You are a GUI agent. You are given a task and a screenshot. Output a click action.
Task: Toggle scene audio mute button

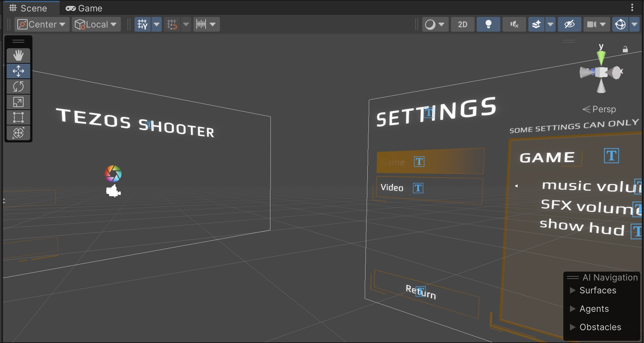pos(514,24)
